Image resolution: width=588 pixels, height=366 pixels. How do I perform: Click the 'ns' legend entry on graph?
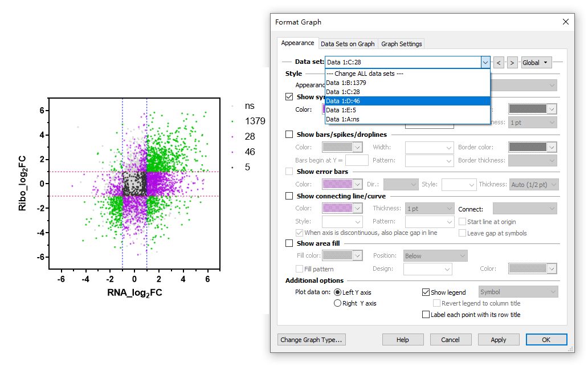(x=250, y=106)
